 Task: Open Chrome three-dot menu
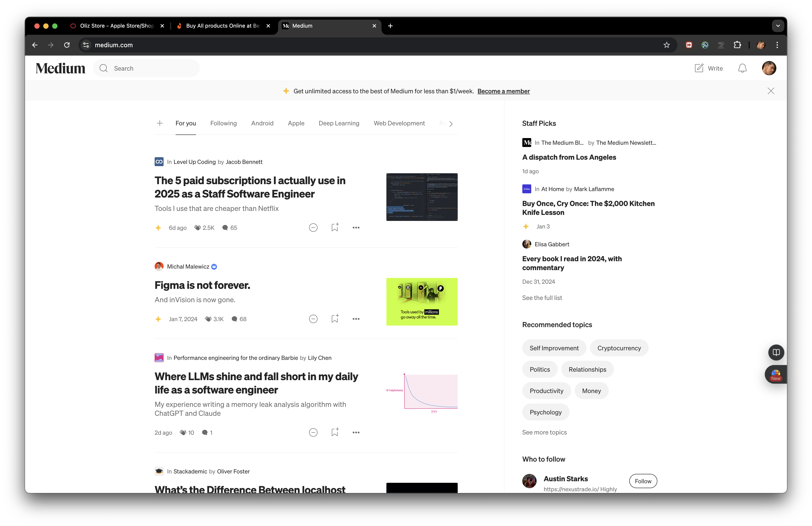pos(777,45)
